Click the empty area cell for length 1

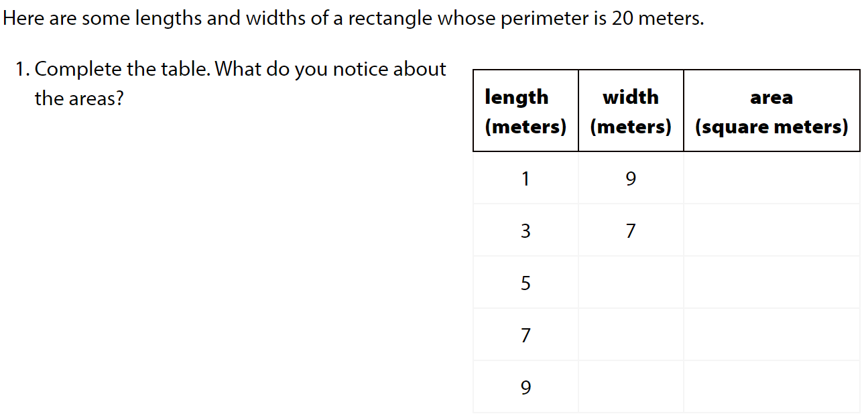point(771,178)
